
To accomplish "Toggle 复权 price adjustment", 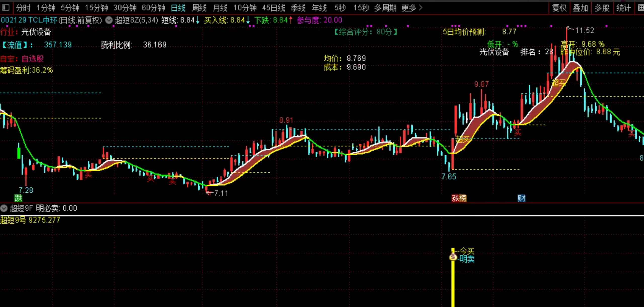I will pyautogui.click(x=559, y=8).
